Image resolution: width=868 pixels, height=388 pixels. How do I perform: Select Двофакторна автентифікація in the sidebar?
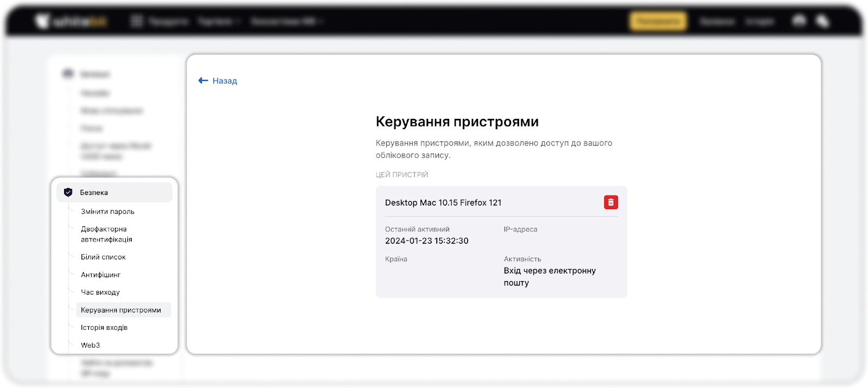pyautogui.click(x=106, y=234)
